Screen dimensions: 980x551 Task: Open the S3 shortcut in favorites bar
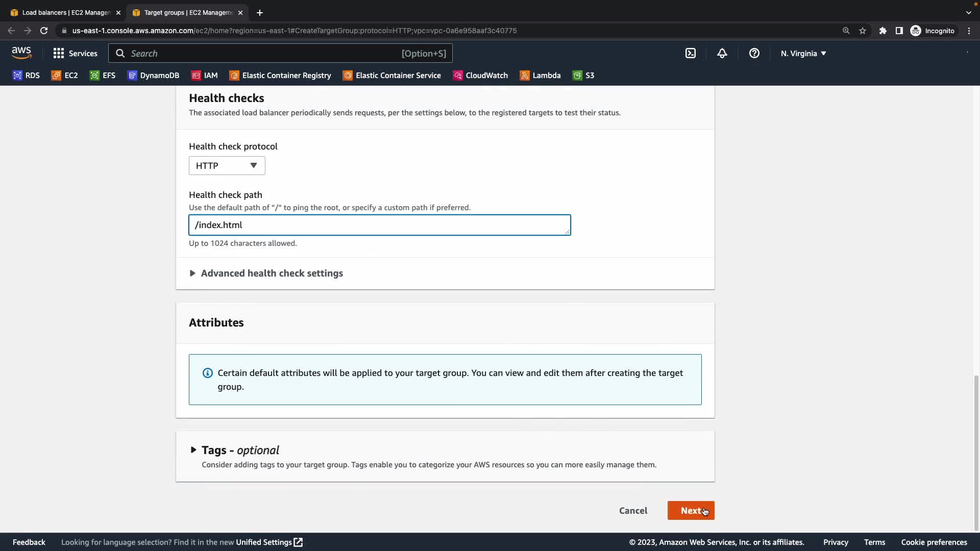pos(583,76)
